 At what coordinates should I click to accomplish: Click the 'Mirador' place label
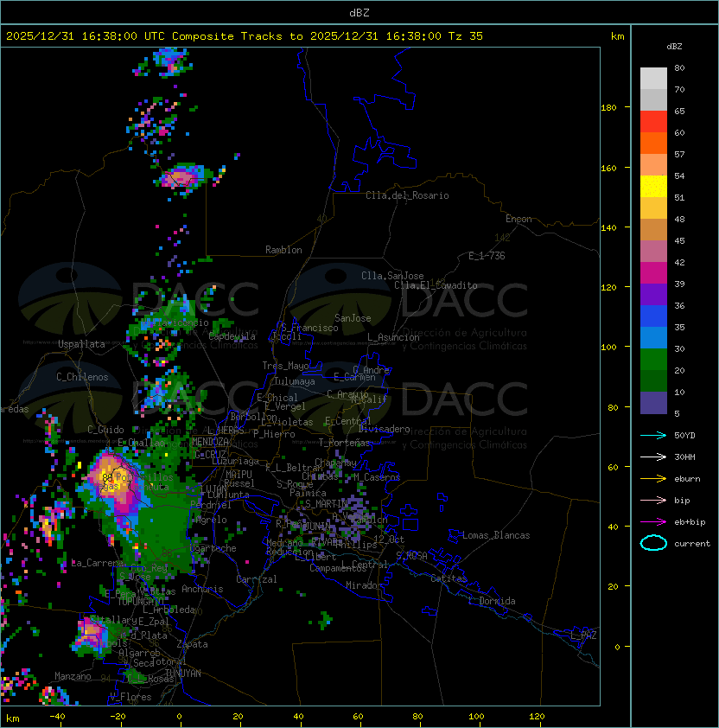365,585
